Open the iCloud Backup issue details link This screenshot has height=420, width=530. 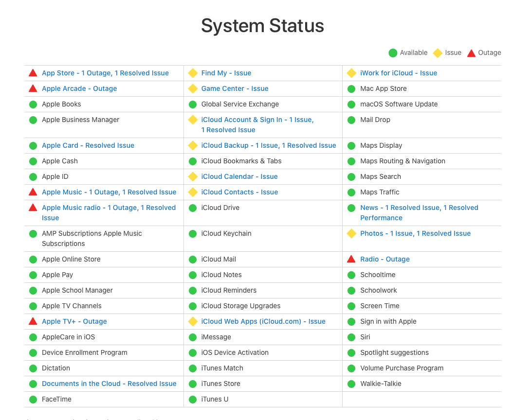click(268, 145)
